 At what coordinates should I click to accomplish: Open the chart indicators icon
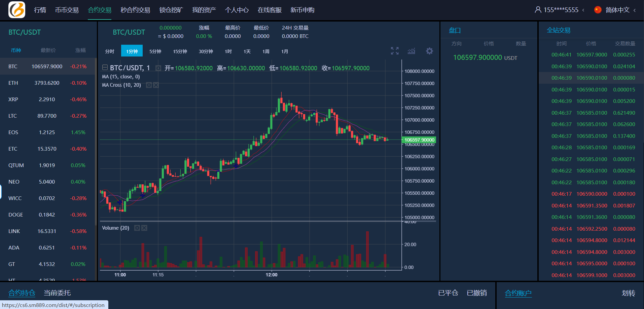click(x=411, y=51)
